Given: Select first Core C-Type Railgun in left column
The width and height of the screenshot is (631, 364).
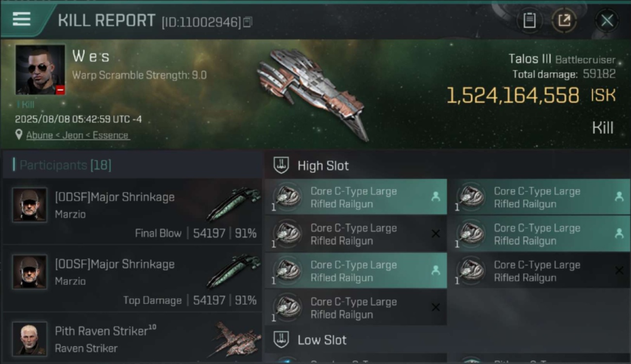Looking at the screenshot, I should pos(356,197).
